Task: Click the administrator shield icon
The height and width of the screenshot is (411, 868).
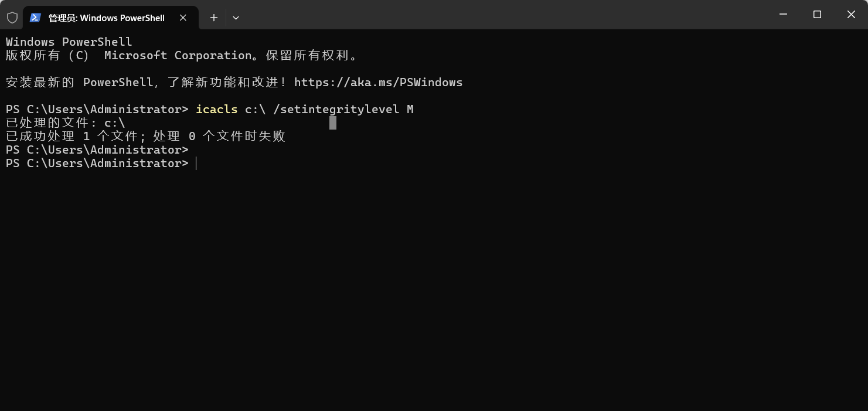Action: tap(12, 18)
